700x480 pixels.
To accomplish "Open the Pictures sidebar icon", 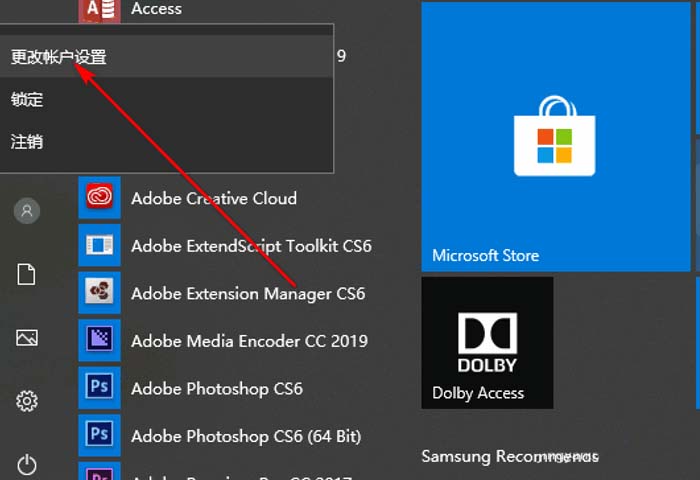I will (x=27, y=338).
